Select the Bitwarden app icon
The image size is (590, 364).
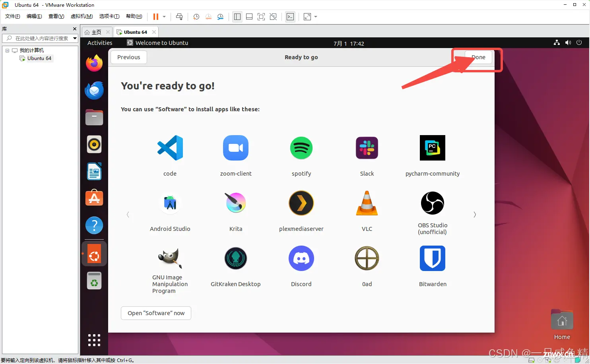(x=433, y=258)
